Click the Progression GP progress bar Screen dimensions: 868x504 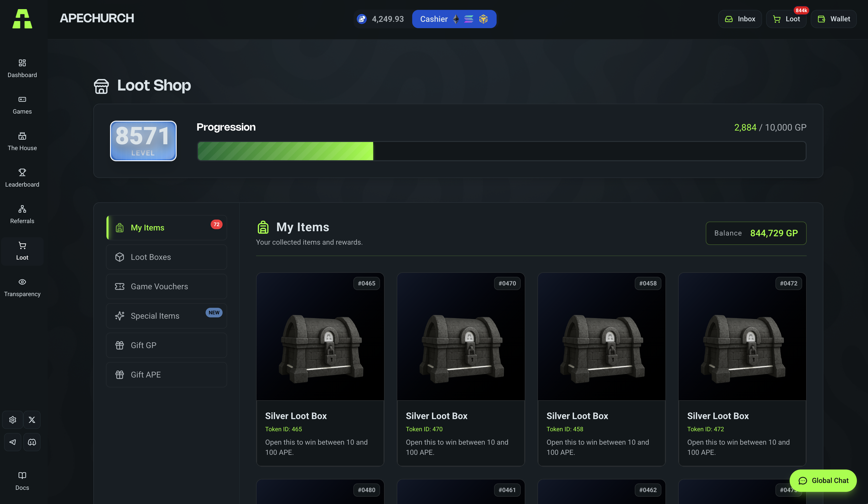click(501, 151)
